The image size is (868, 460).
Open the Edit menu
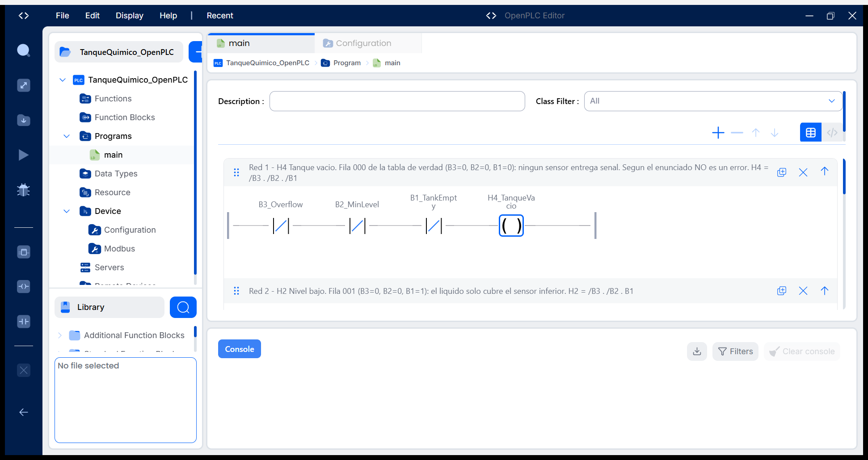tap(93, 16)
